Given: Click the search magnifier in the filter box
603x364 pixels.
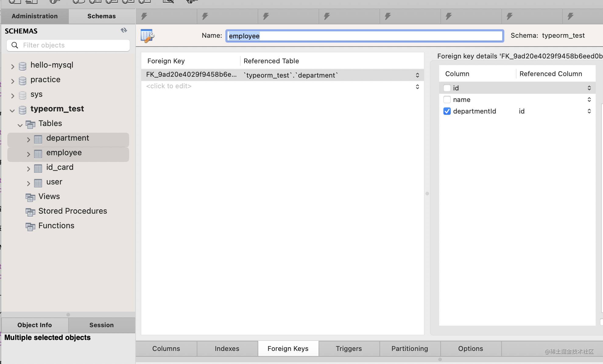Looking at the screenshot, I should click(x=15, y=45).
